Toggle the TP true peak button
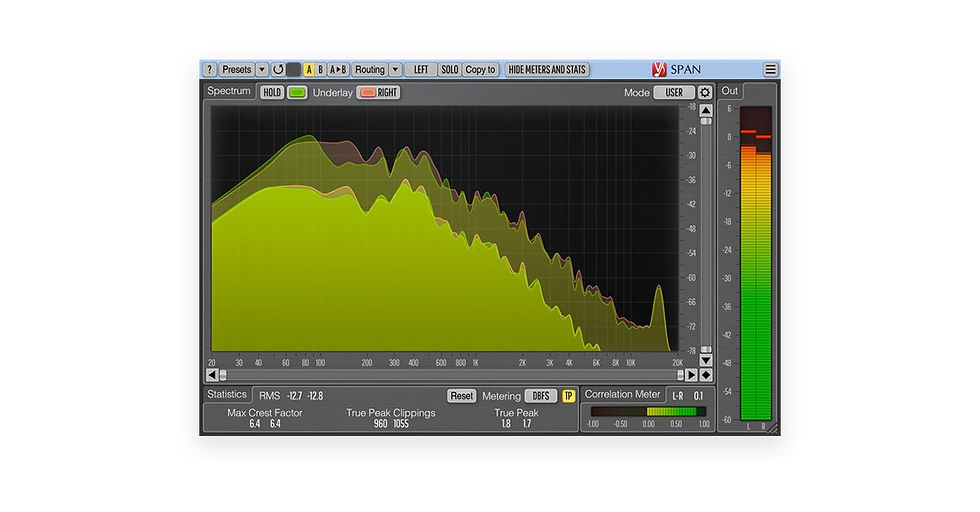Viewport: 980px width, 512px height. 568,396
